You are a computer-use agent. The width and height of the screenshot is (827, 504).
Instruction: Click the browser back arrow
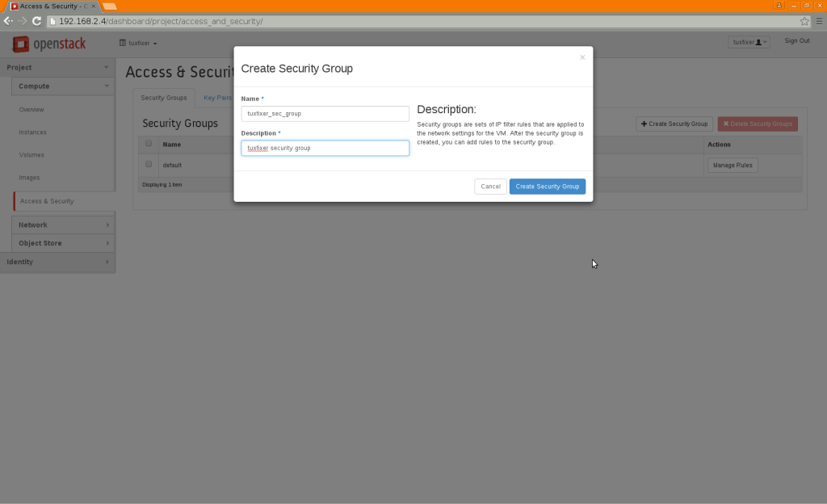click(8, 22)
